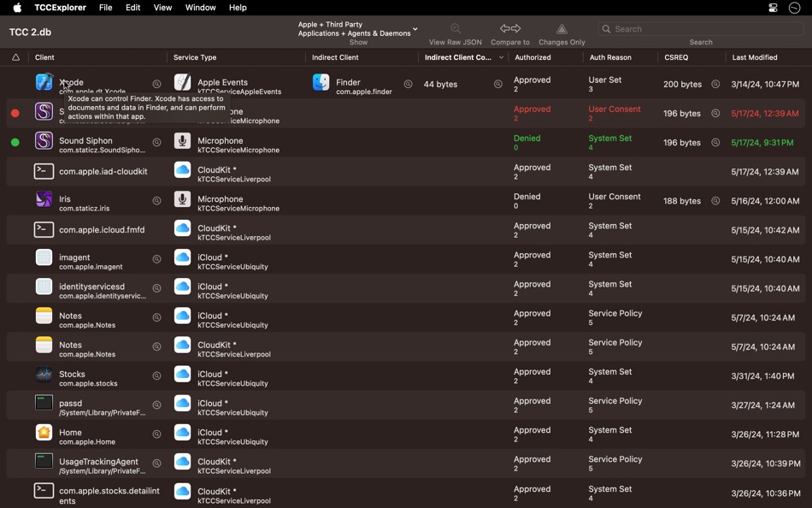The height and width of the screenshot is (508, 812).
Task: Click the passd executable icon
Action: click(44, 403)
